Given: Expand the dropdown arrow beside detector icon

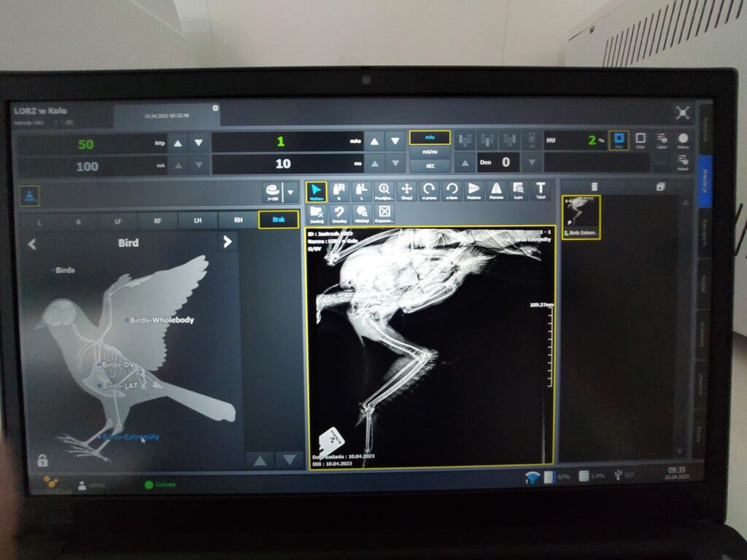Looking at the screenshot, I should [x=290, y=192].
